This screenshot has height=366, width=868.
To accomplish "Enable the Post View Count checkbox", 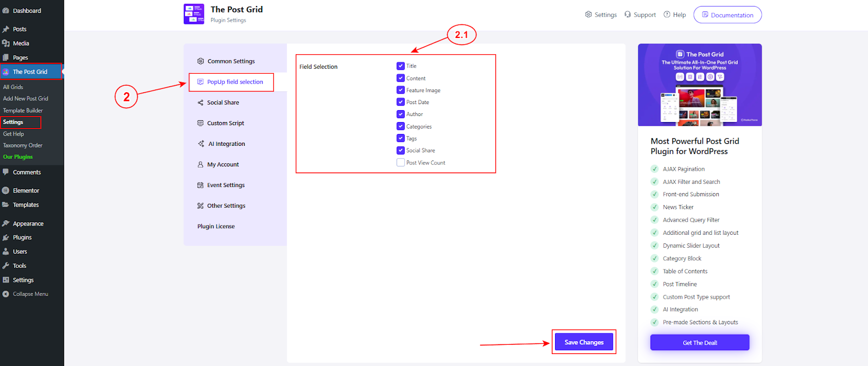I will (x=400, y=163).
